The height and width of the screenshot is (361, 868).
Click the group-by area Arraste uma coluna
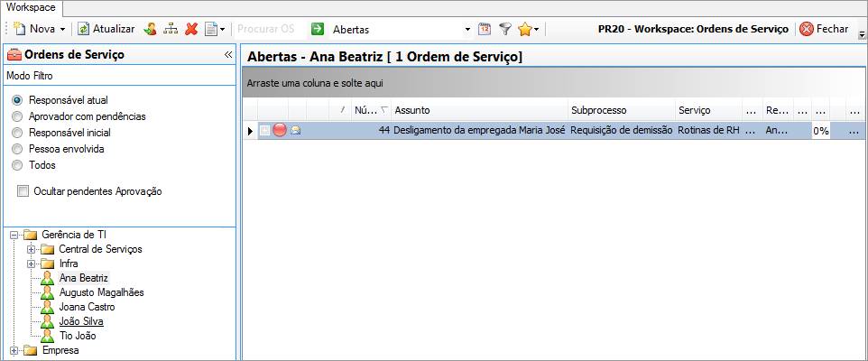pyautogui.click(x=552, y=83)
